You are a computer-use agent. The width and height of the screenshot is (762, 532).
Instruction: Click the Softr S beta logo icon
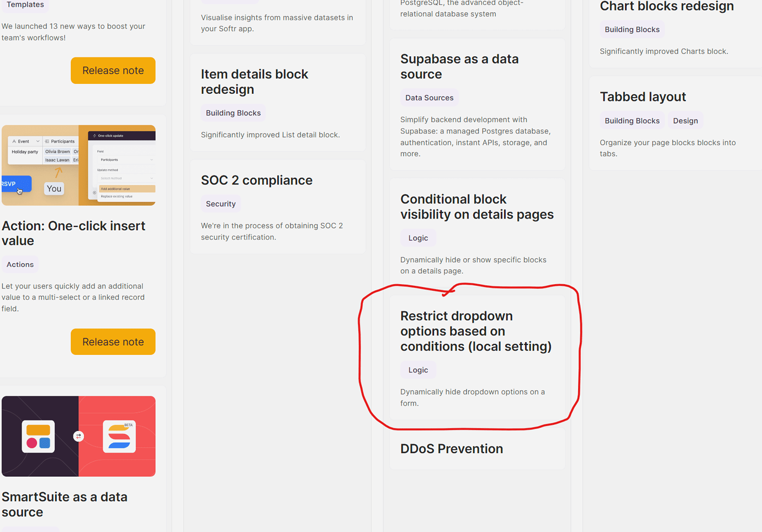pos(119,436)
